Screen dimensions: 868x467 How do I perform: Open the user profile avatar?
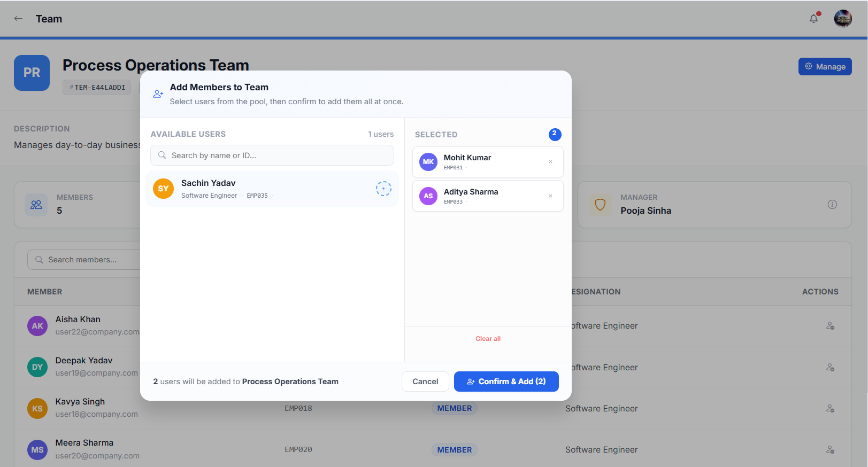[x=843, y=19]
